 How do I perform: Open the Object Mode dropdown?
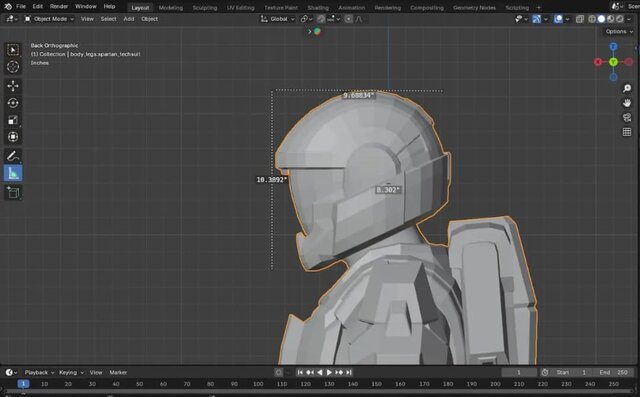click(x=49, y=19)
